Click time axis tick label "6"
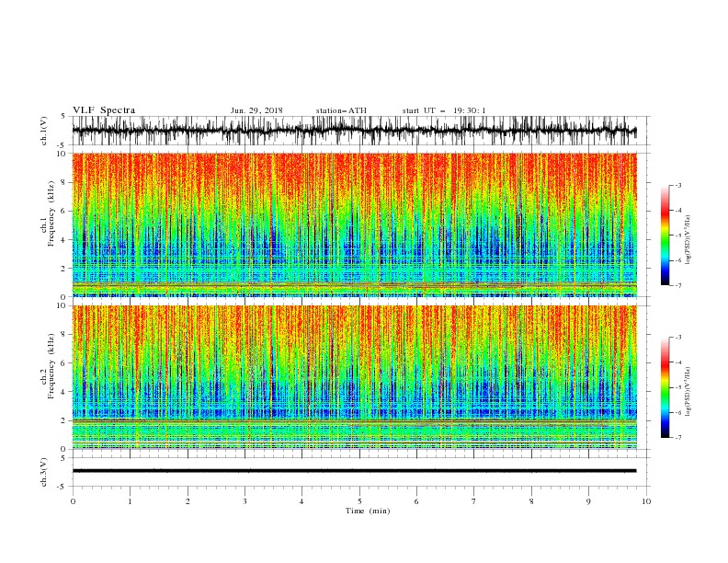The height and width of the screenshot is (563, 728). (416, 501)
